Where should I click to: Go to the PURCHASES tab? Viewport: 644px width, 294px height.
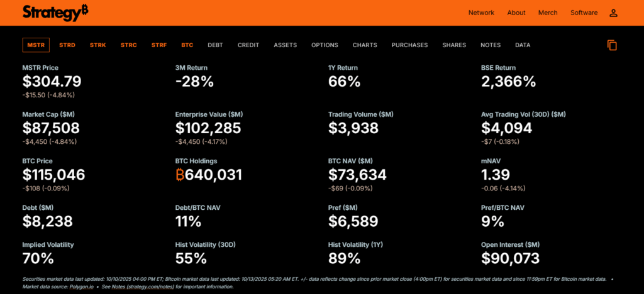[x=409, y=45]
